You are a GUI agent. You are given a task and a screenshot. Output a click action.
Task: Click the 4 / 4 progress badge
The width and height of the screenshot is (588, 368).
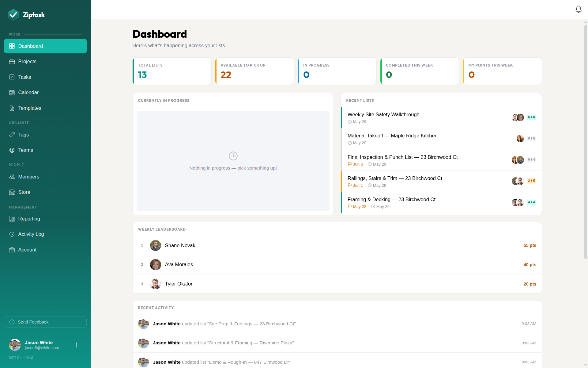click(x=531, y=202)
